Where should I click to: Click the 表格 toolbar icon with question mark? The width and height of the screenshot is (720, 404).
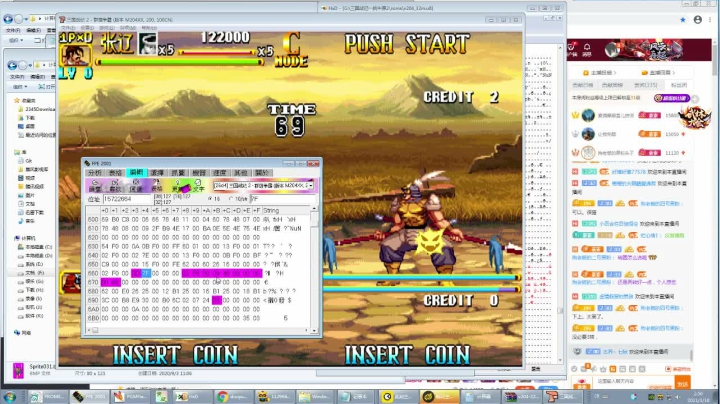point(157,185)
